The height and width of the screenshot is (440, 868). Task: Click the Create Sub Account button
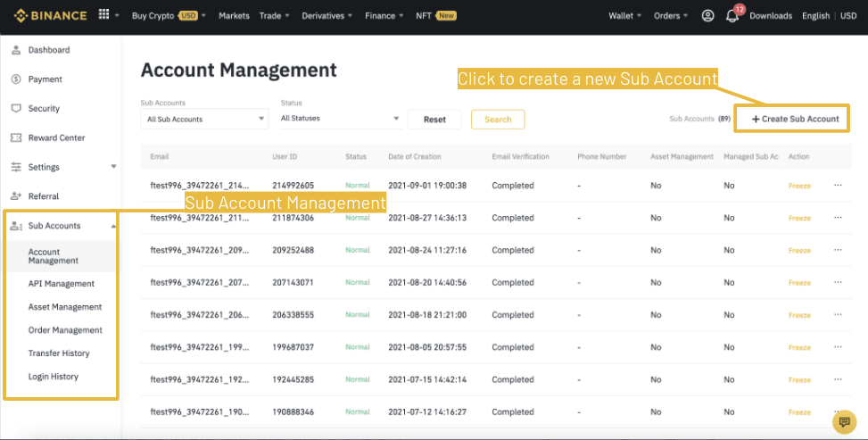click(x=794, y=119)
